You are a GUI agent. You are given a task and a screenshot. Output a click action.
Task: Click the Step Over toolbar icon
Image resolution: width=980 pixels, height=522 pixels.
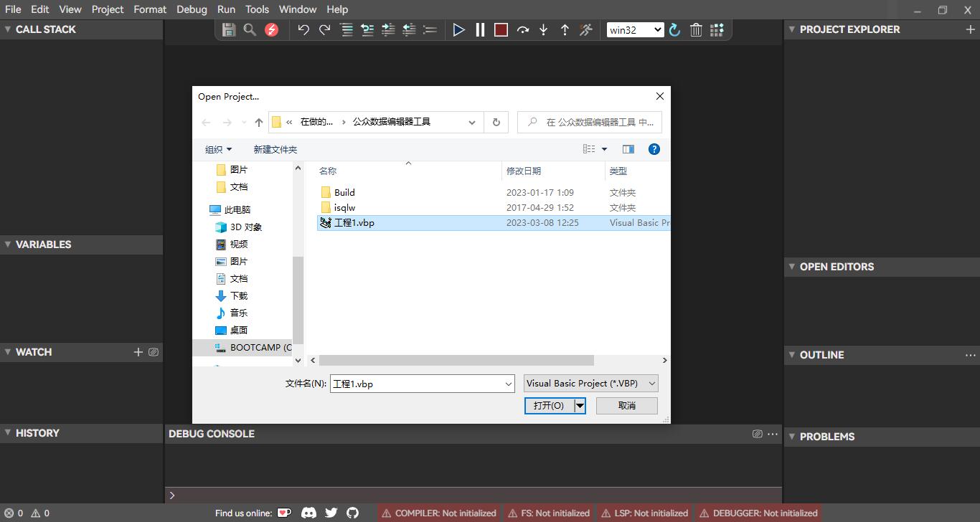[523, 29]
